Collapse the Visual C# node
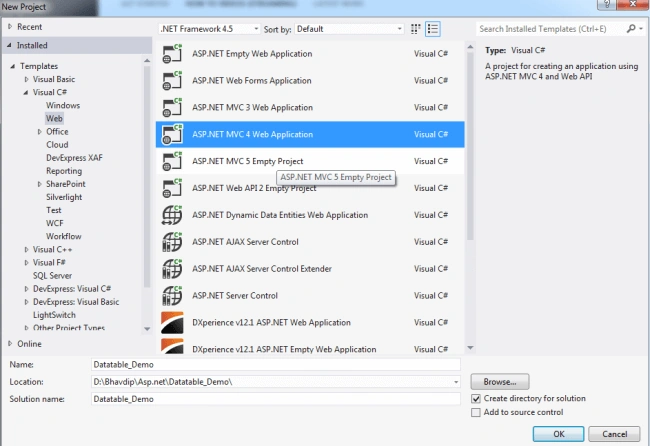Screen dimensions: 650x446 coord(26,92)
